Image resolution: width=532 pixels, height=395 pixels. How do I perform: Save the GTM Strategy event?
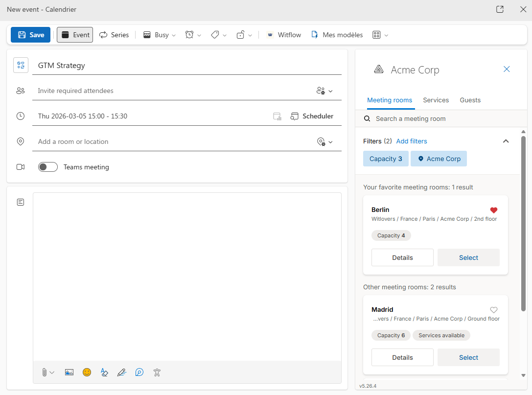click(x=30, y=35)
